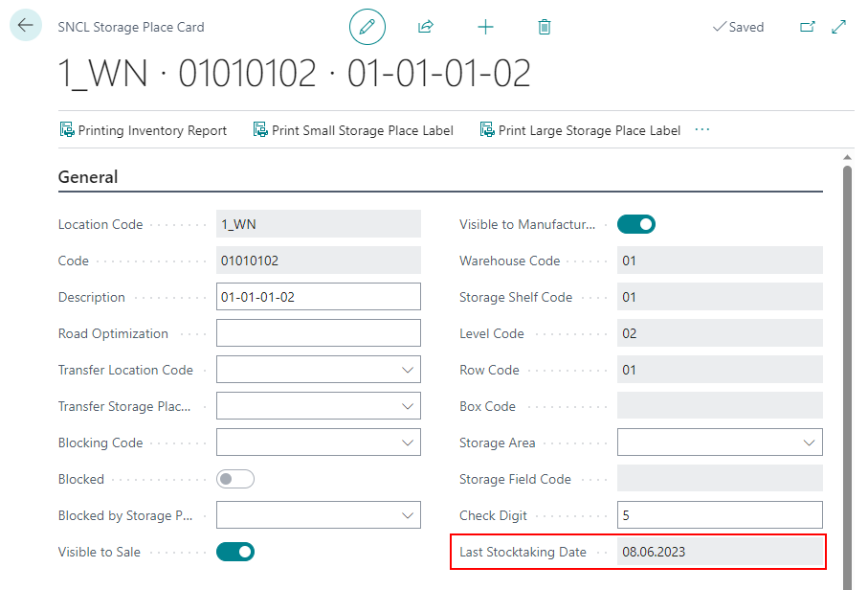Click the expand to full-screen arrows icon
868x590 pixels.
point(839,27)
